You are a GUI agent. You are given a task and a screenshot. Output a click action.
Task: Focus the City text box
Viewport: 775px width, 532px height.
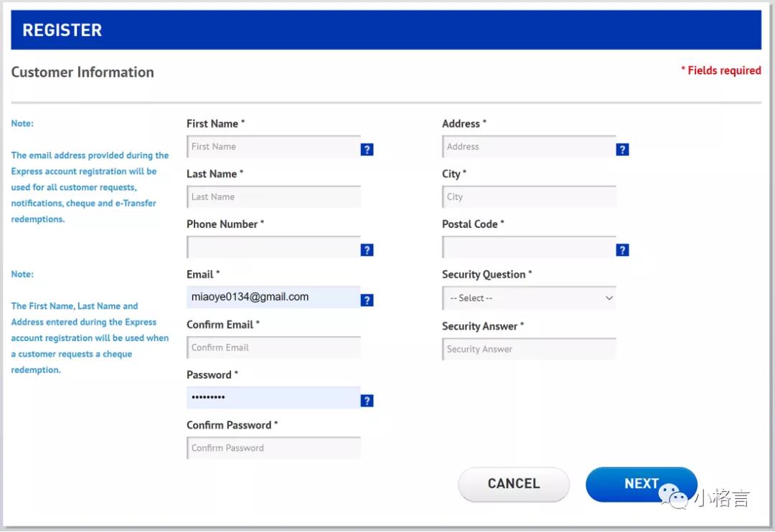[529, 197]
